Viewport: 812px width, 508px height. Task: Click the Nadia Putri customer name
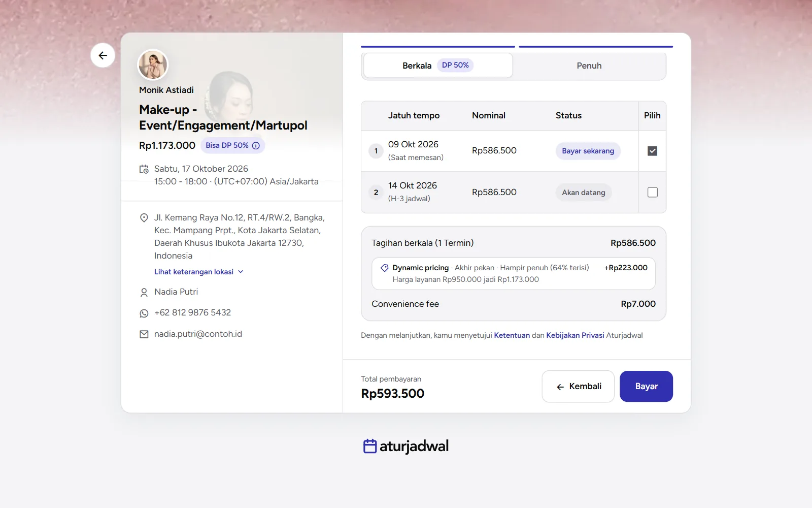coord(176,292)
